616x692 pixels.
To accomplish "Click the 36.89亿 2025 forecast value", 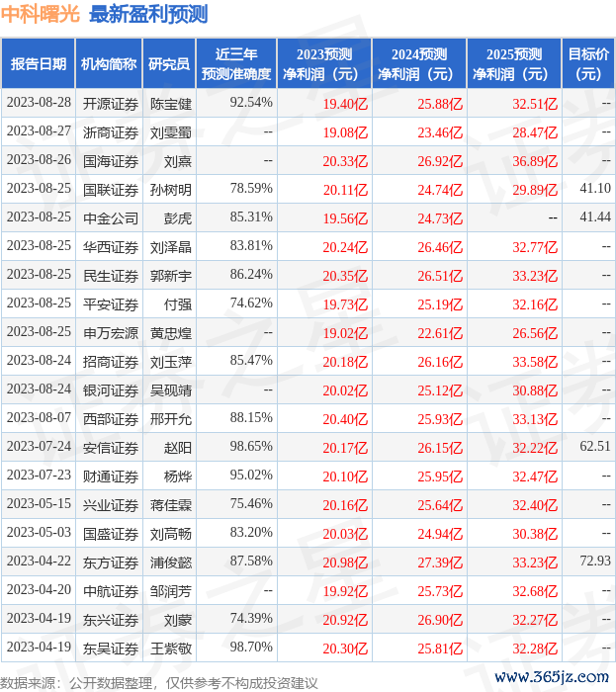I will [x=535, y=161].
